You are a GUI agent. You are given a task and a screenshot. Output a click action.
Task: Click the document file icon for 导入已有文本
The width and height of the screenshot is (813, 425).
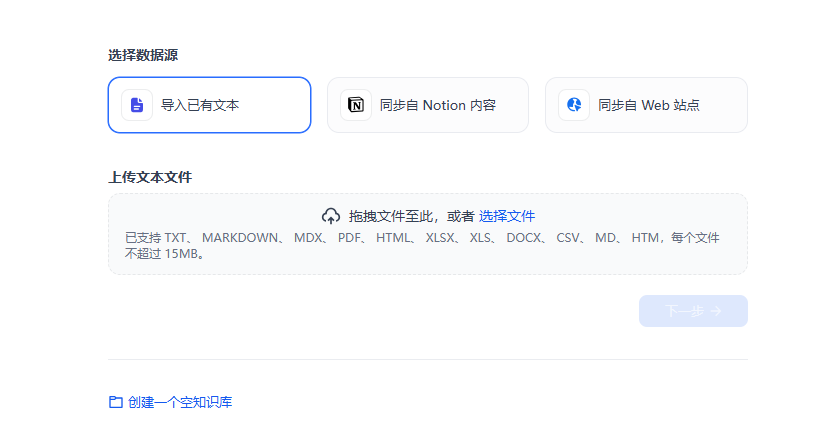coord(137,105)
